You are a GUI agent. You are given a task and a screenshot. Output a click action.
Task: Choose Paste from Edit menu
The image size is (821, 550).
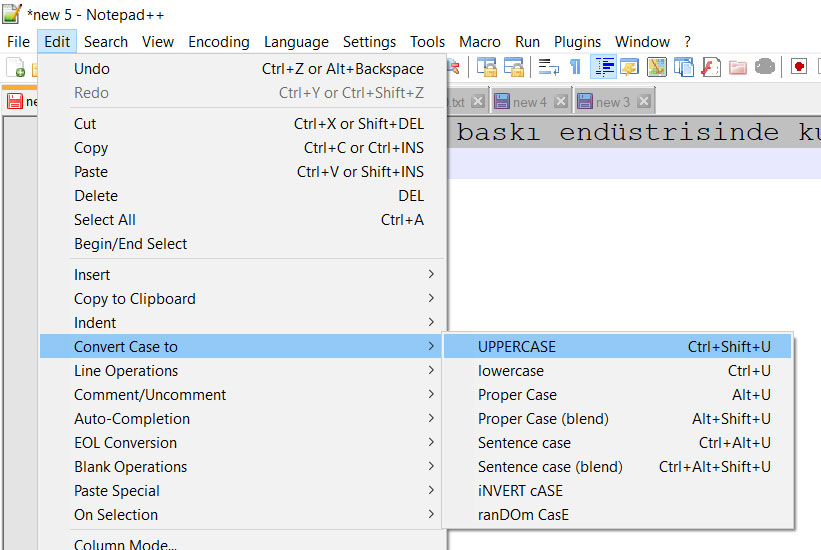pyautogui.click(x=243, y=172)
